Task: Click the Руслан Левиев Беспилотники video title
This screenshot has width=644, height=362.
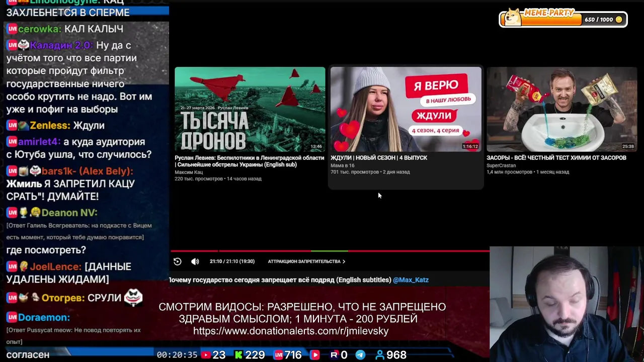Action: (x=250, y=161)
